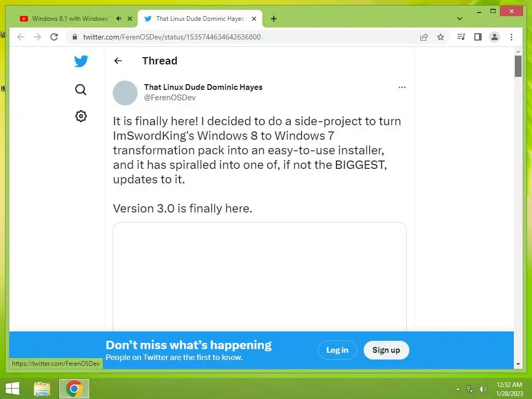Screen dimensions: 532x399
Task: Open the Windows Start button
Action: 12,389
